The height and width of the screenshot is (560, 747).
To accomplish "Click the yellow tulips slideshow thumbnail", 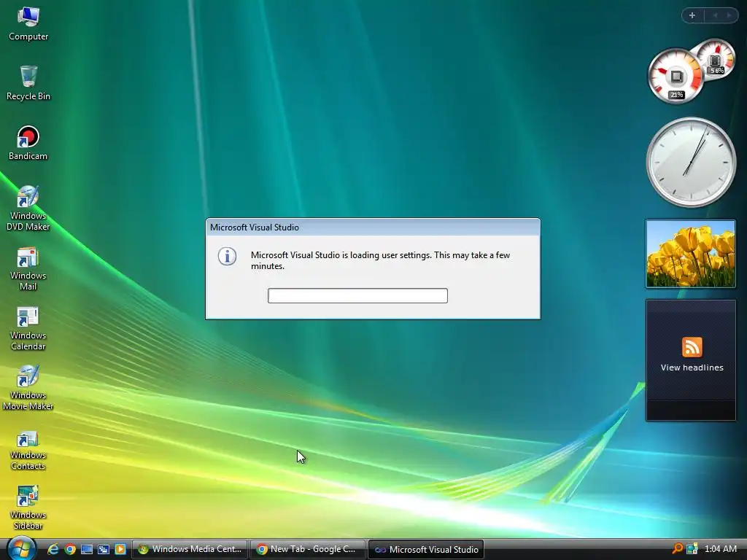I will (x=690, y=254).
